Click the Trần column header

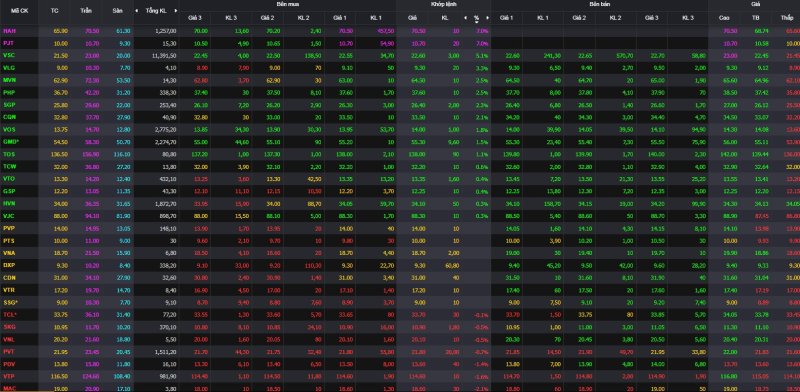86,11
